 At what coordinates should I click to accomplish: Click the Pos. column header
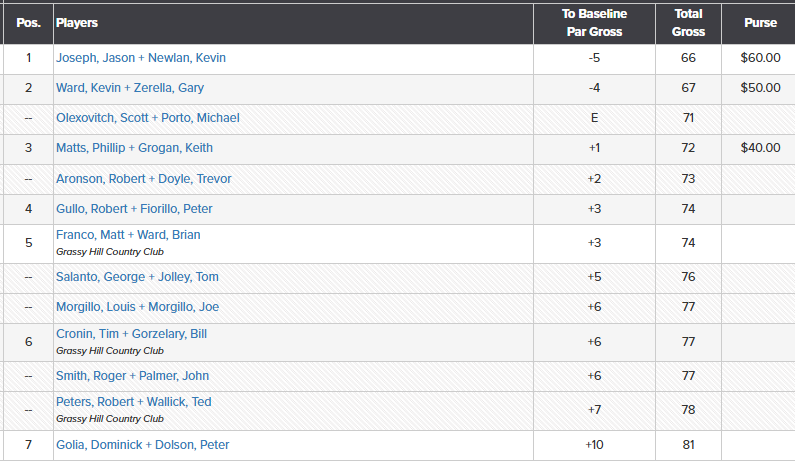28,23
